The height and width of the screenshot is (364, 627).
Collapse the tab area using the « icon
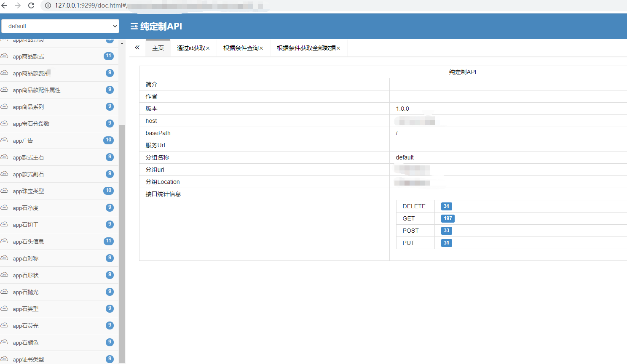[x=137, y=48]
